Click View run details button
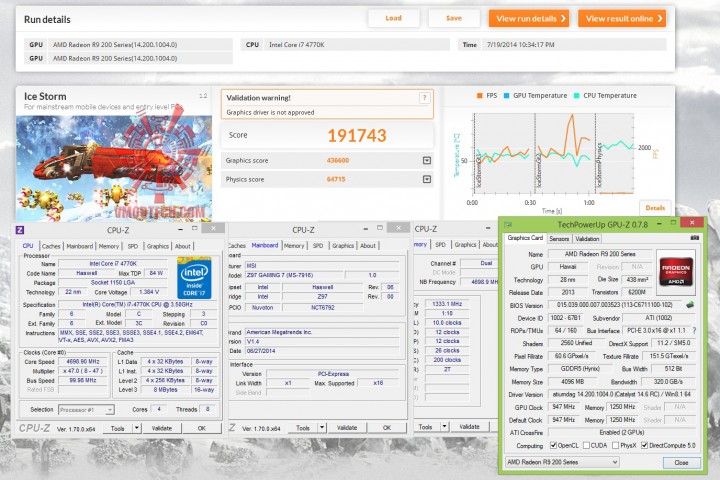Viewport: 720px width, 480px height. pos(529,19)
